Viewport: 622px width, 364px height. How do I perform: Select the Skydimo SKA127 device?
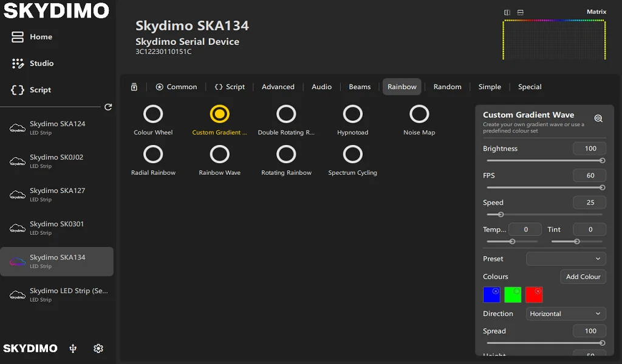(57, 194)
